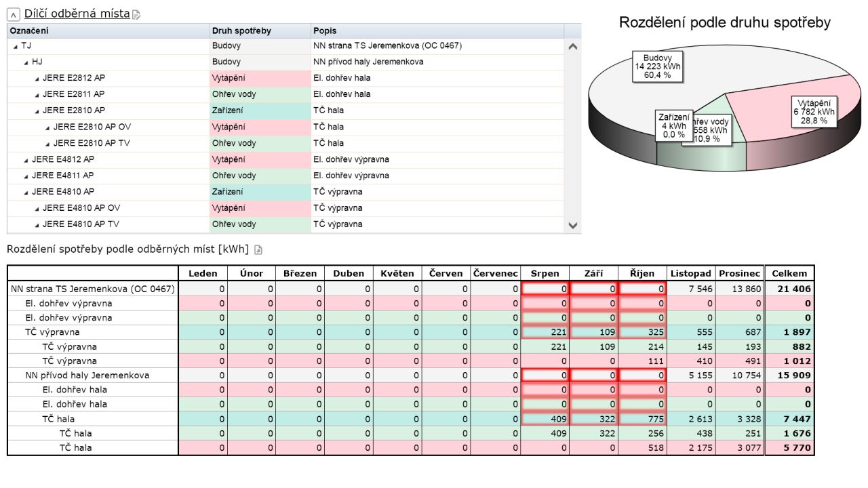
Task: Collapse the JERE E4810 AP node
Action: [x=26, y=192]
